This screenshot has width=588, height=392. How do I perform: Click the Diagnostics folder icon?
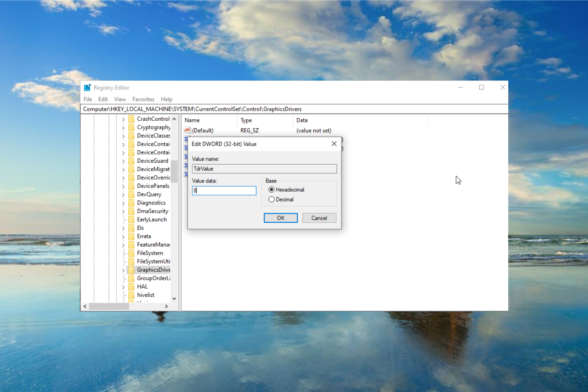point(131,203)
